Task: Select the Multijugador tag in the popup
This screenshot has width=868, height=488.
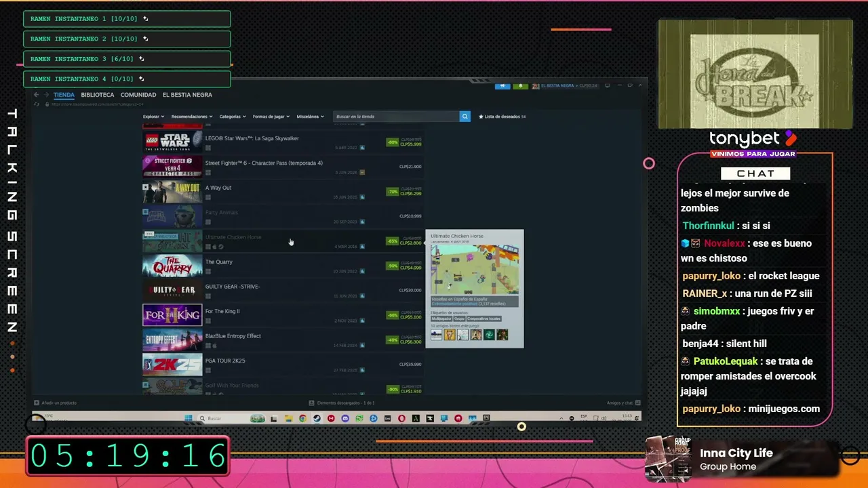Action: point(441,319)
